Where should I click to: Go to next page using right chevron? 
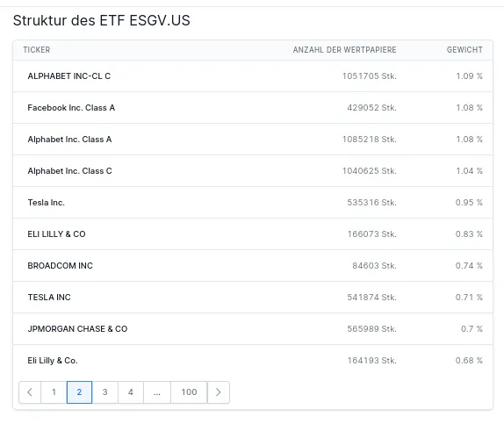219,392
